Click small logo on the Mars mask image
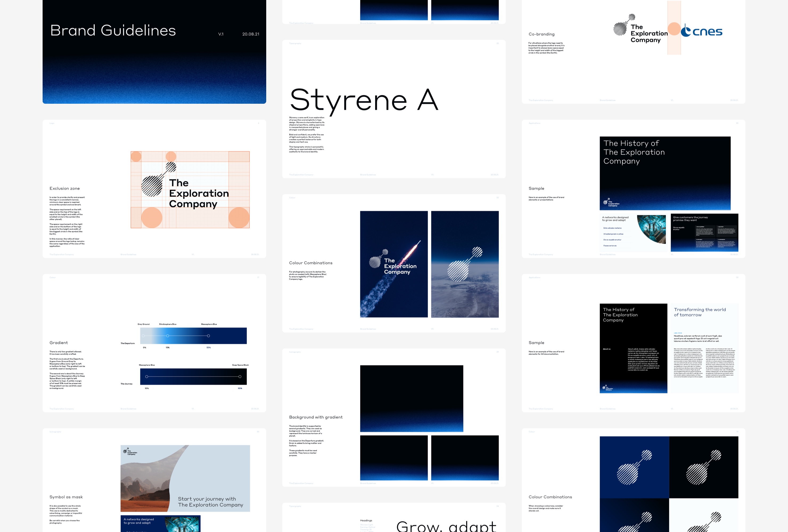Viewport: 788px width, 532px height. click(130, 451)
